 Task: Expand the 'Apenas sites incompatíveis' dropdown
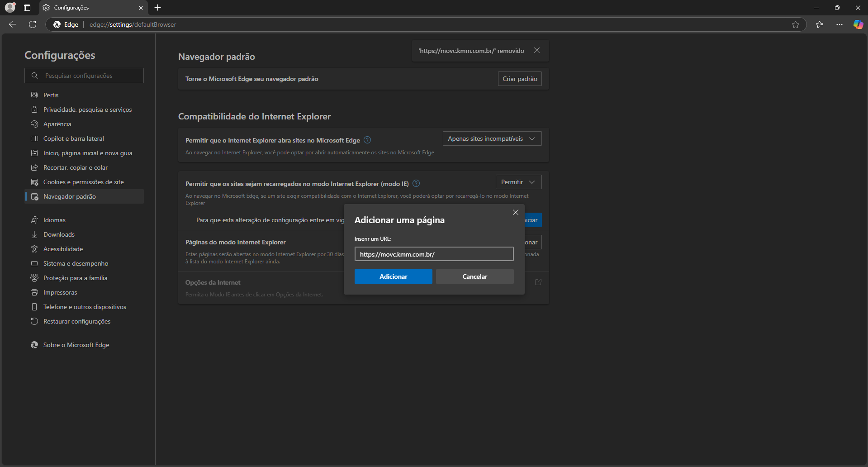click(492, 138)
